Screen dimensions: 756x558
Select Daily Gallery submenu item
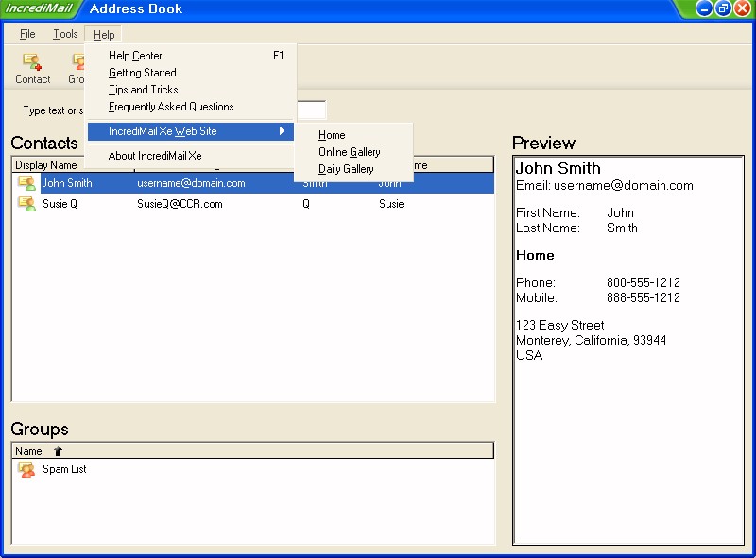pyautogui.click(x=346, y=169)
